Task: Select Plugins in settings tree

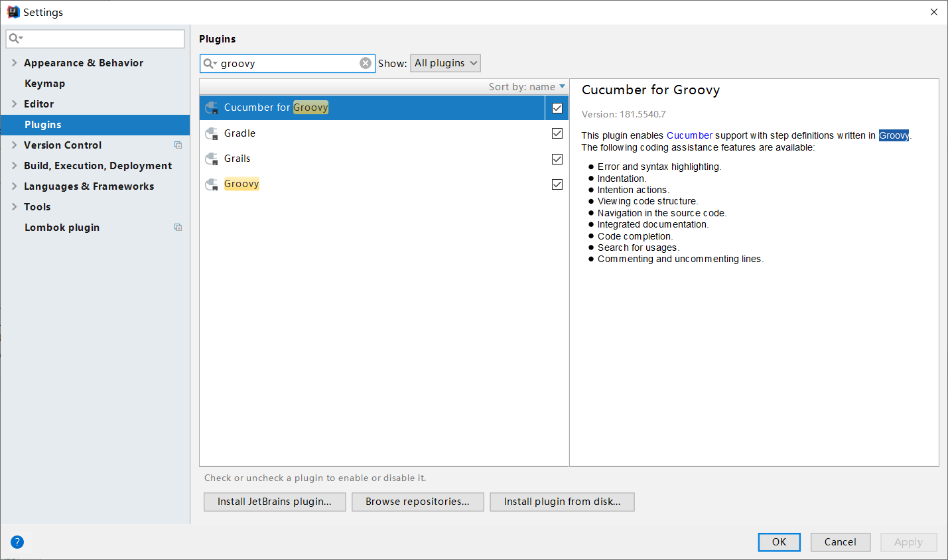Action: 95,124
